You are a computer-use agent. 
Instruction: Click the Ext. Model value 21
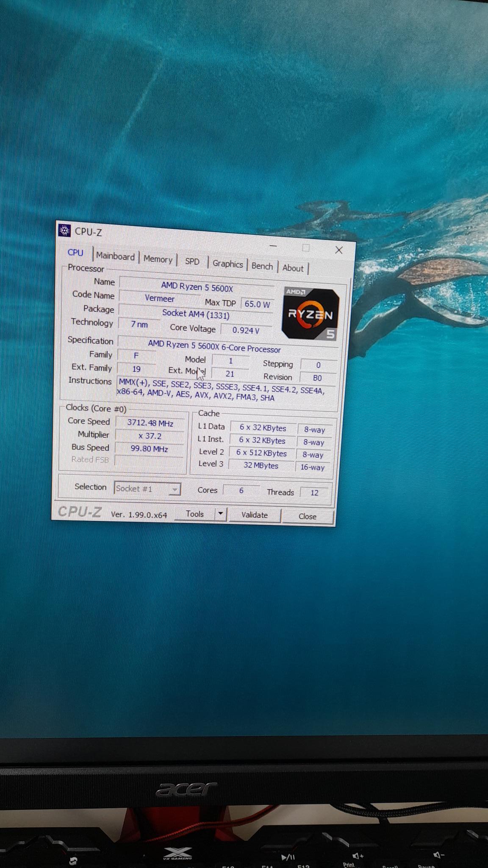(x=230, y=374)
